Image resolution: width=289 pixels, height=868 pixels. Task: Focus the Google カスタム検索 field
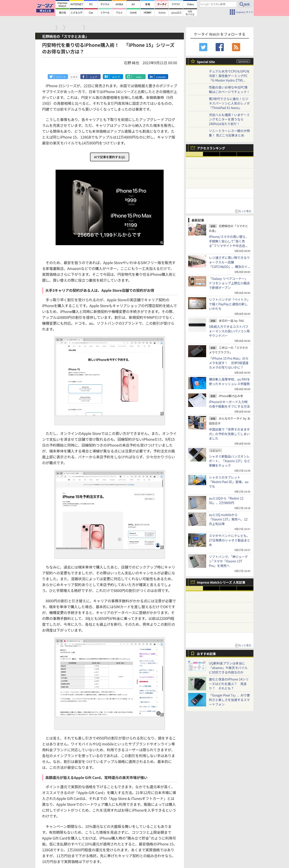218,4
